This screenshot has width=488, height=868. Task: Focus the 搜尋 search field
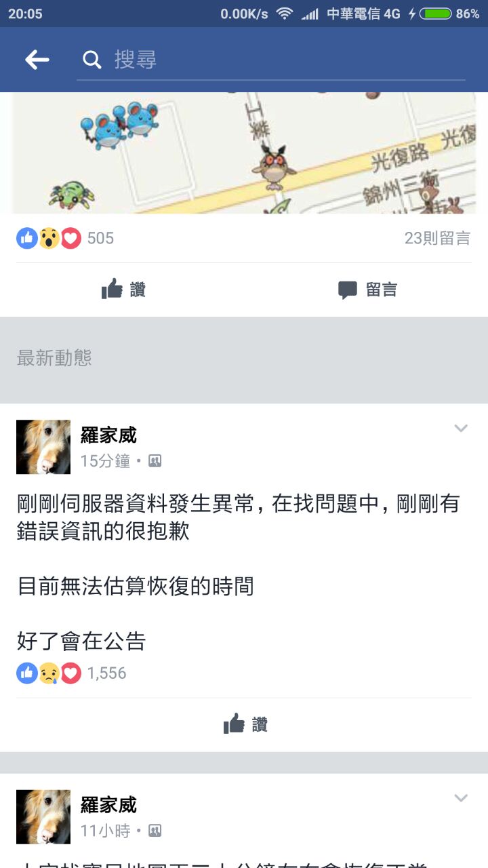(271, 60)
